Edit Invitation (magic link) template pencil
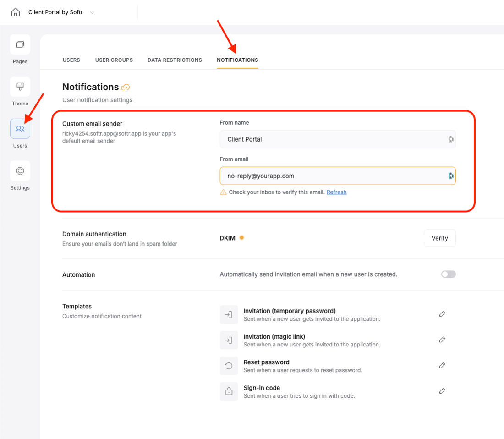Screen dimensions: 504x439 (442, 340)
